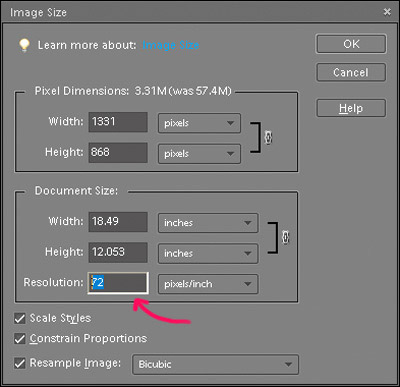
Task: Click the lightbulb tip icon
Action: 24,45
